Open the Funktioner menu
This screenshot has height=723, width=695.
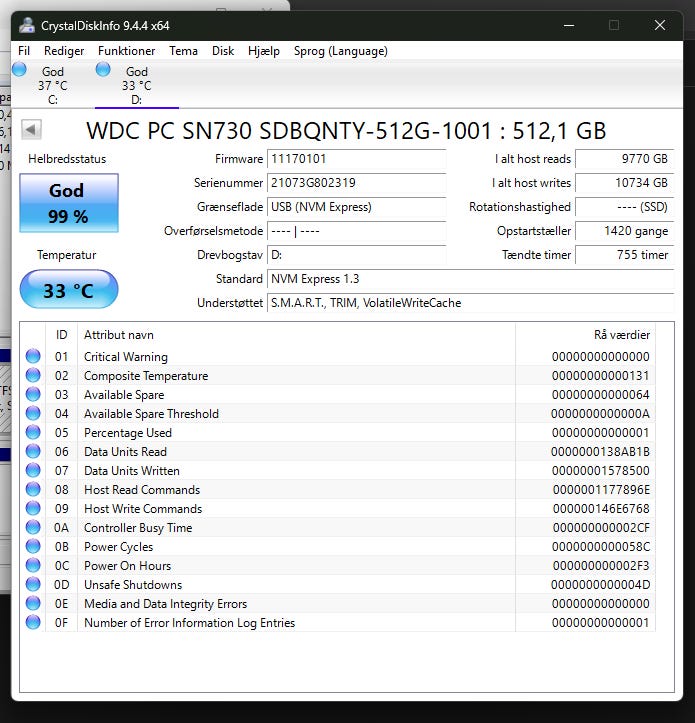tap(126, 51)
